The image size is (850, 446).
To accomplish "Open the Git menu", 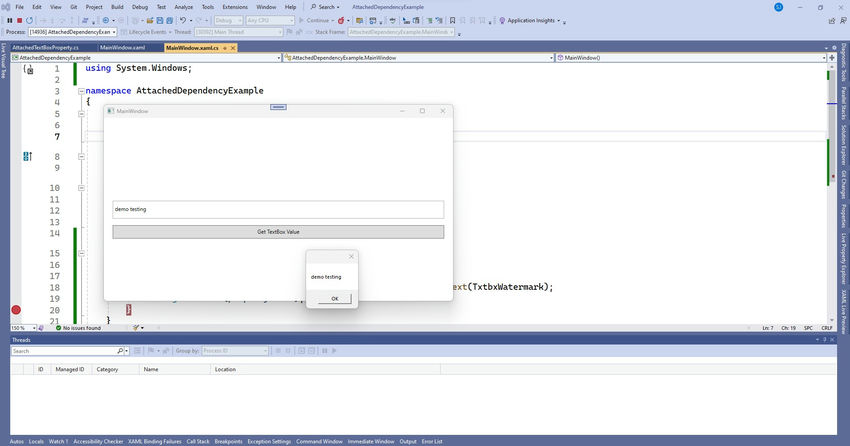I will click(x=74, y=7).
